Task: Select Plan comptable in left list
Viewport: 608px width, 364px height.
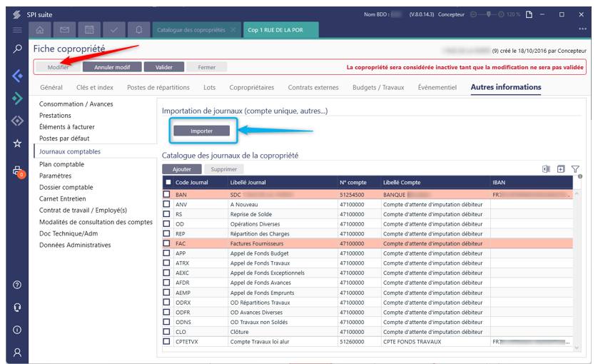Action: pos(61,164)
